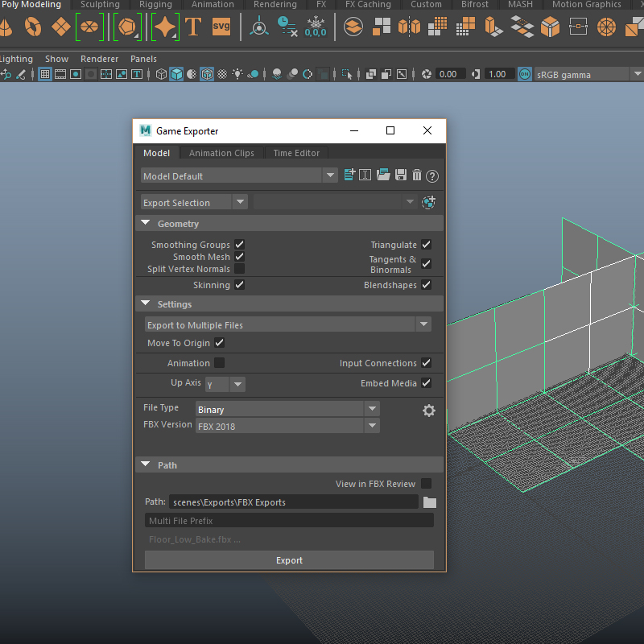The height and width of the screenshot is (644, 644).
Task: Toggle the View in FBX Review checkbox
Action: pyautogui.click(x=426, y=483)
